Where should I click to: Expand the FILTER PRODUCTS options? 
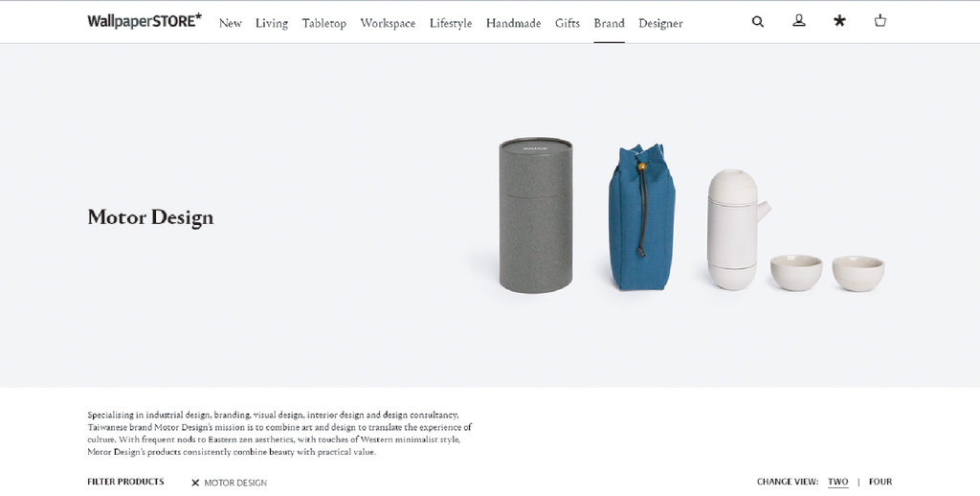tap(125, 482)
